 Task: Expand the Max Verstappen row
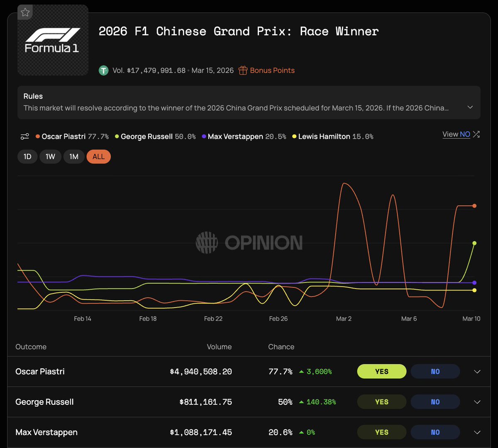pyautogui.click(x=477, y=432)
